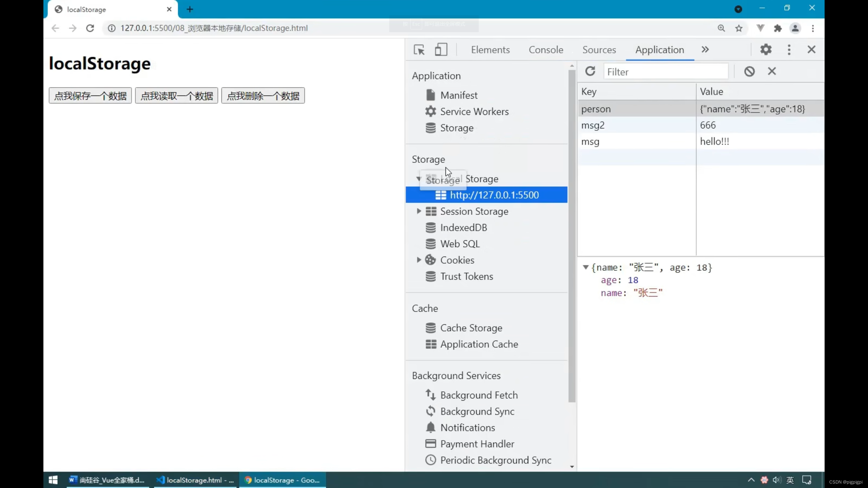Open DevTools settings gear
This screenshot has height=488, width=868.
[x=766, y=49]
